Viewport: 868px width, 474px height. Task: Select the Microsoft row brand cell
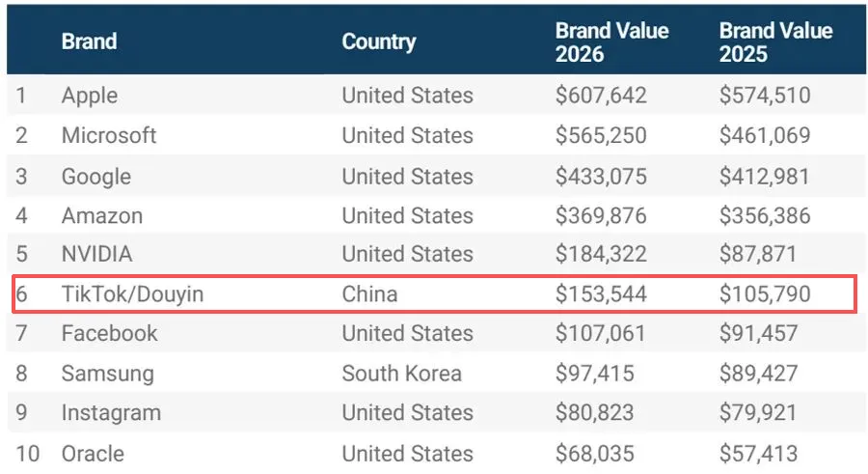point(109,135)
